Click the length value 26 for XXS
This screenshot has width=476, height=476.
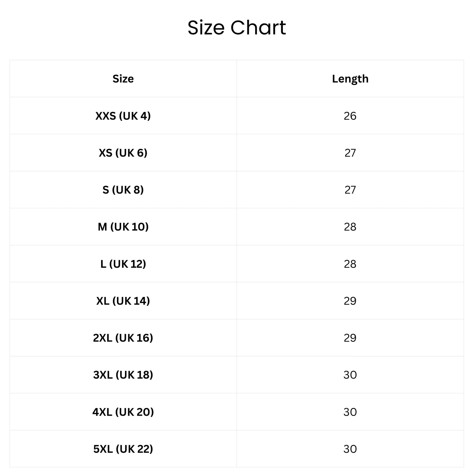[350, 116]
